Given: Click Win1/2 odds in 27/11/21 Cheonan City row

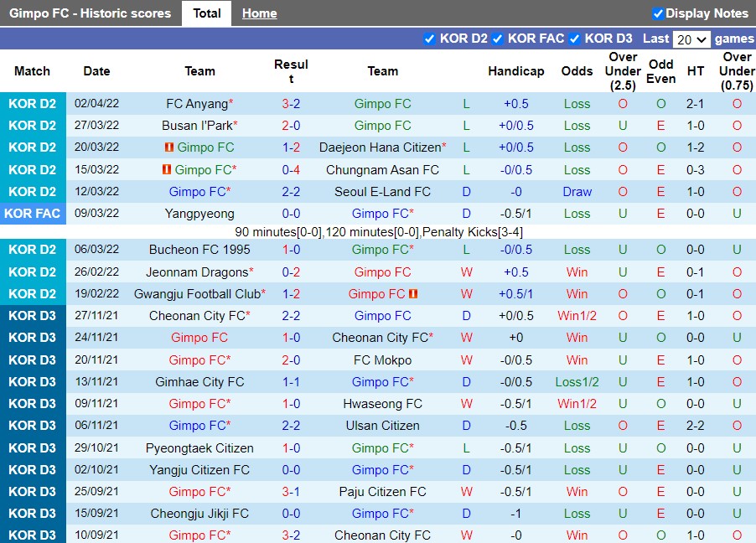Looking at the screenshot, I should (577, 316).
